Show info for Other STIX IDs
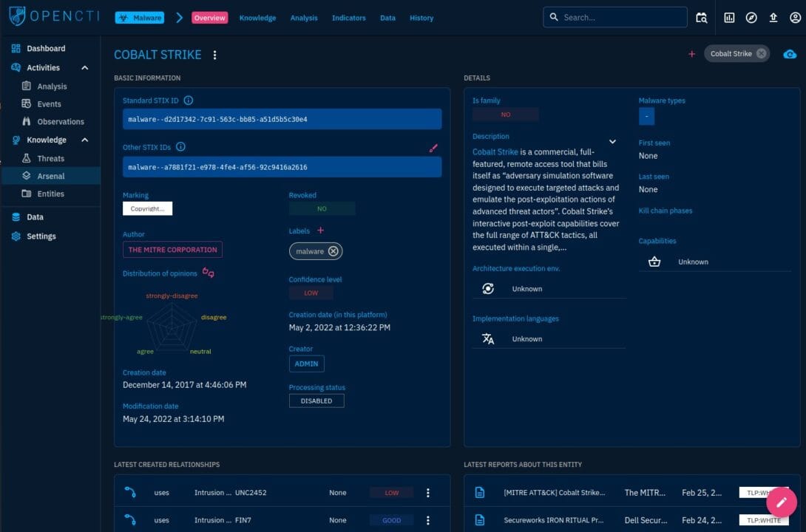Image resolution: width=806 pixels, height=532 pixels. (x=180, y=147)
